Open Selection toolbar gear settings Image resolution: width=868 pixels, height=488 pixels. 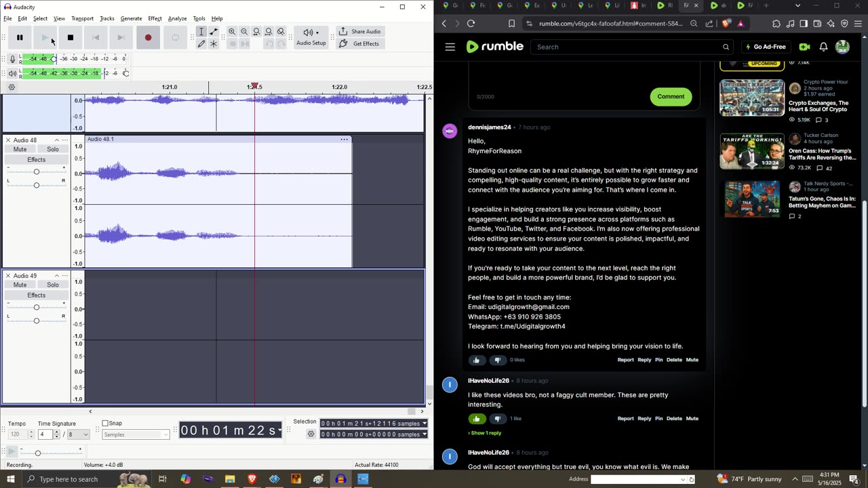tap(311, 434)
